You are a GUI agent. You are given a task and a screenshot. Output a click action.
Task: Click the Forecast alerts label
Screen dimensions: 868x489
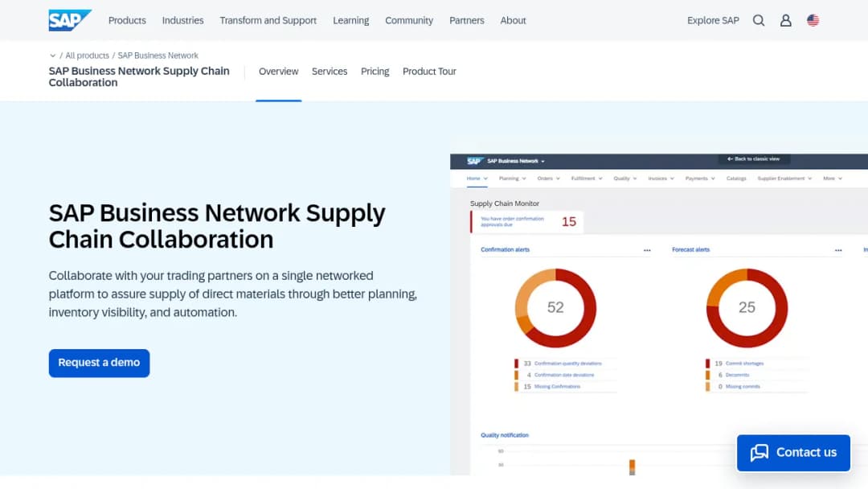(690, 250)
